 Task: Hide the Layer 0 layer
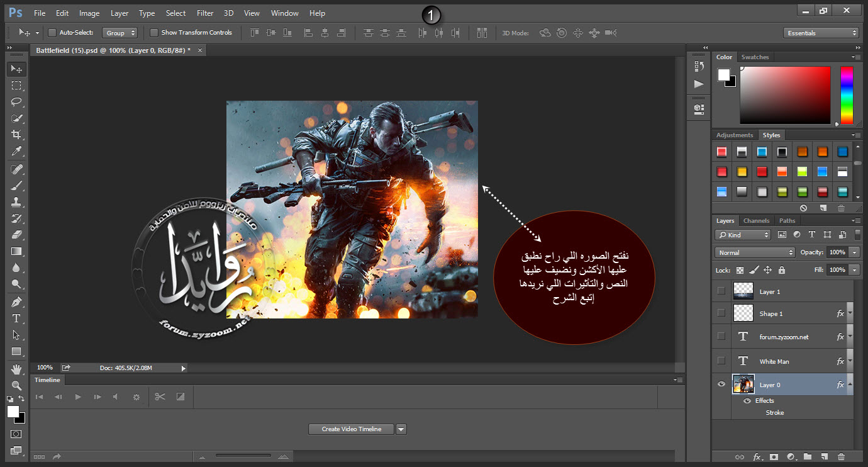pos(721,384)
